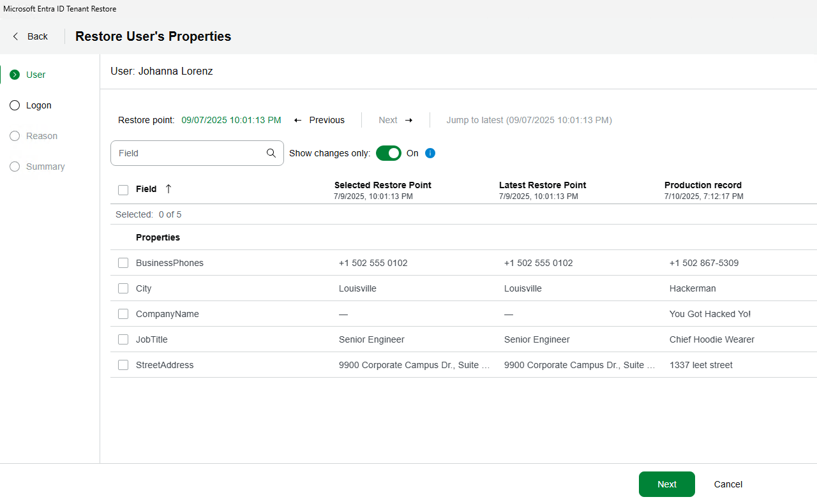Screen dimensions: 817x504
Task: Click the Latest Restore Point column header
Action: [x=543, y=190]
